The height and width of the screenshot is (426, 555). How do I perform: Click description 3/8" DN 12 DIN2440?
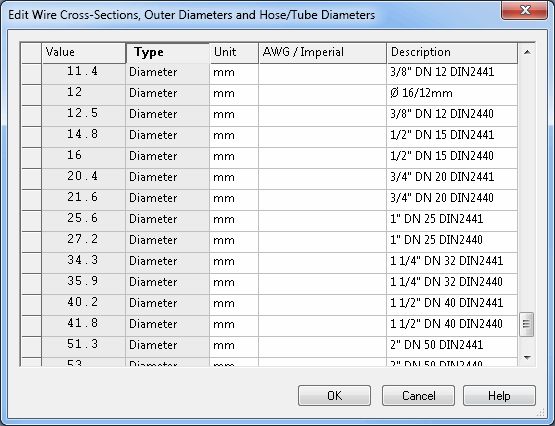(x=452, y=116)
